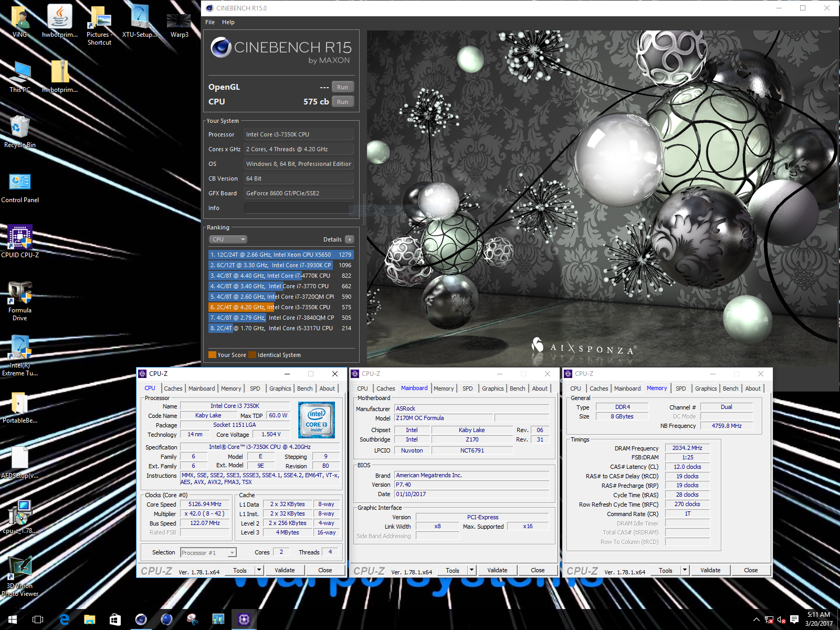Select the cpu-z_1.78 desktop icon
Image resolution: width=840 pixels, height=630 pixels.
click(x=20, y=518)
